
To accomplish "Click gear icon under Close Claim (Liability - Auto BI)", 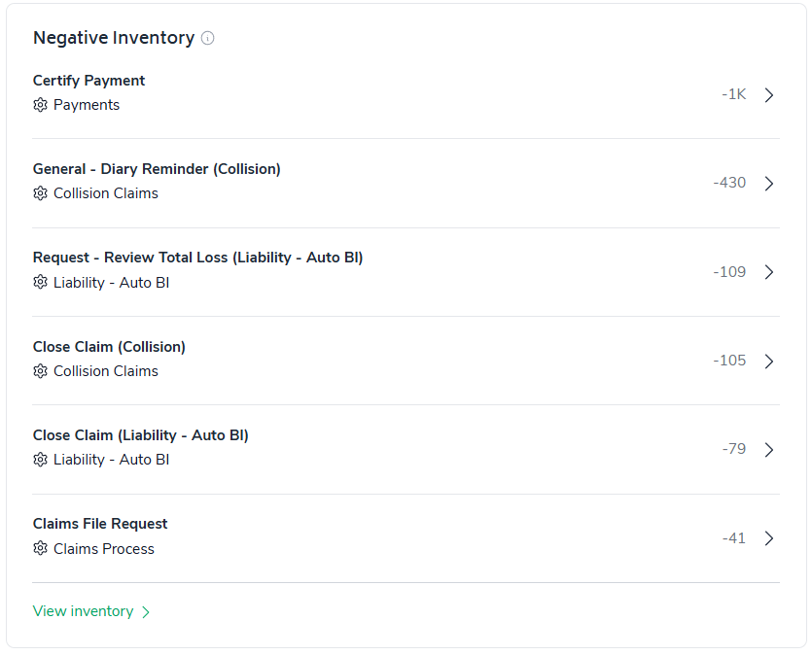I will click(x=40, y=460).
